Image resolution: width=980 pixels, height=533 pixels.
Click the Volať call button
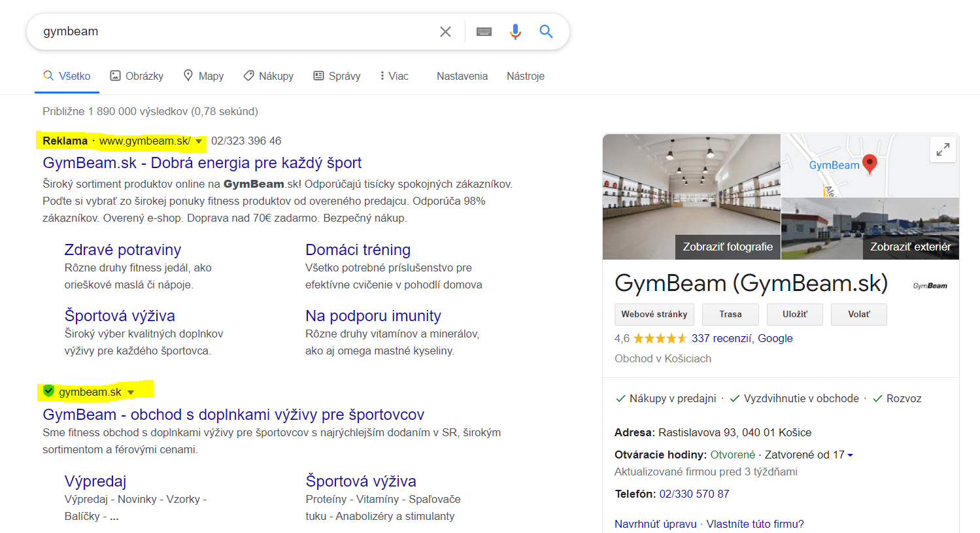859,315
